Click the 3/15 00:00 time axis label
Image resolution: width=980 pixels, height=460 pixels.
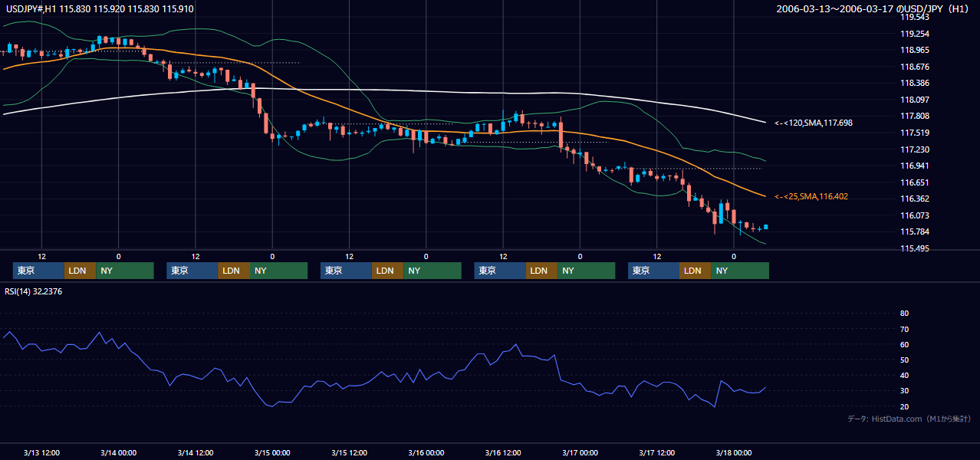272,452
